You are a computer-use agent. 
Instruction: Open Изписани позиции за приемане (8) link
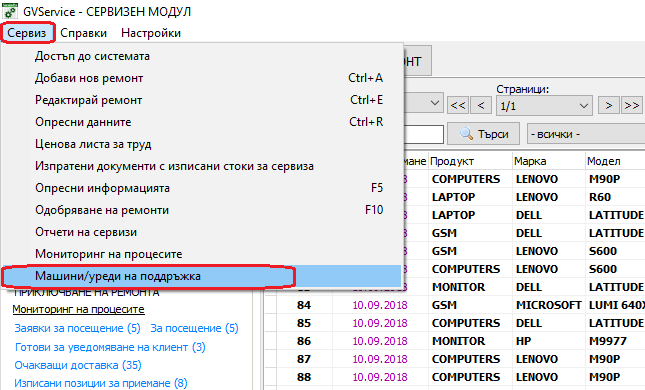[101, 383]
